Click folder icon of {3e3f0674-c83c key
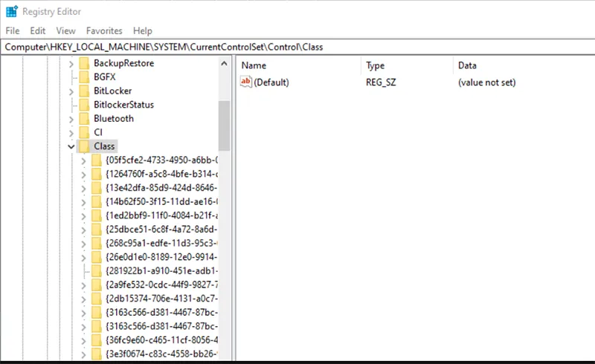 (97, 353)
